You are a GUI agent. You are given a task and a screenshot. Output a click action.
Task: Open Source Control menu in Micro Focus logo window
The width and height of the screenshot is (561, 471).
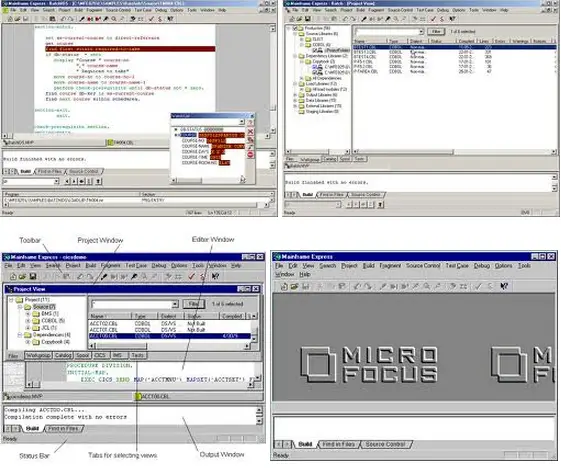tap(423, 266)
